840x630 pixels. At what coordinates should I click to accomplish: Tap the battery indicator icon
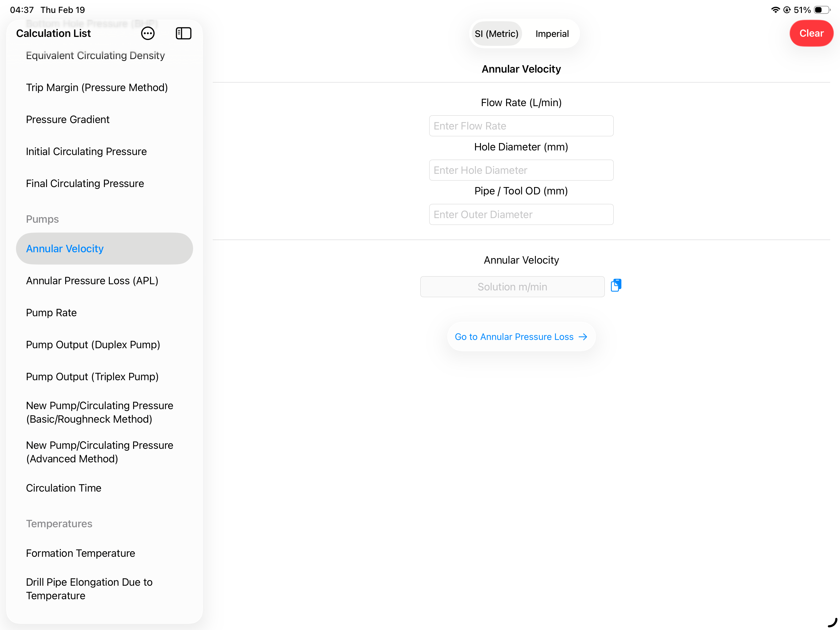[822, 10]
